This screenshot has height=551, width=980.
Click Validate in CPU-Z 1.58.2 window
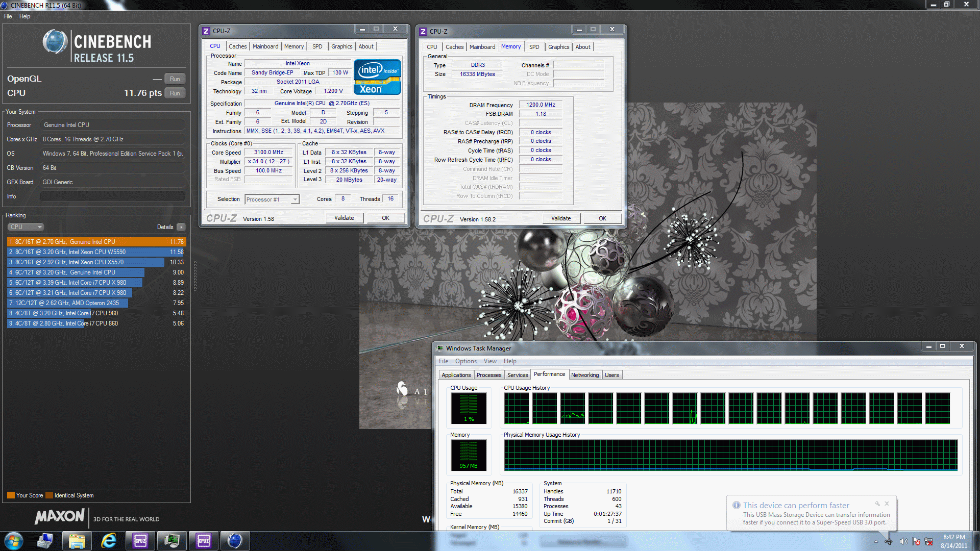(561, 218)
